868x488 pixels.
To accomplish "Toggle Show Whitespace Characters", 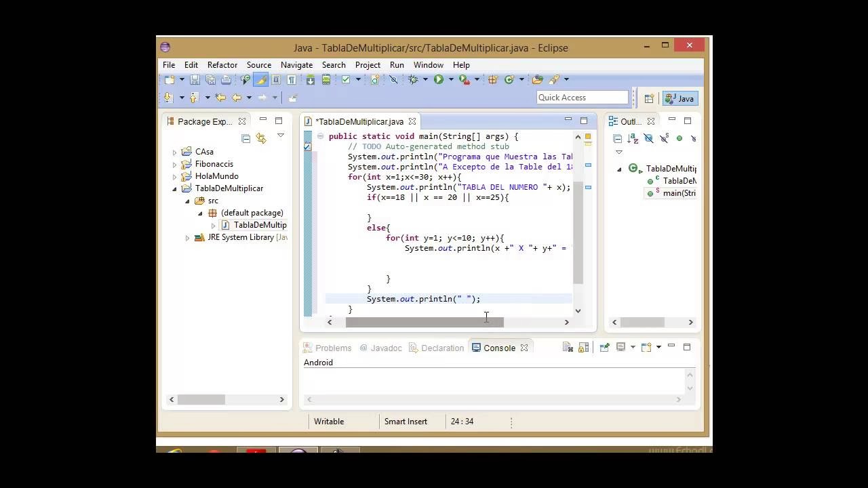I will [x=292, y=79].
